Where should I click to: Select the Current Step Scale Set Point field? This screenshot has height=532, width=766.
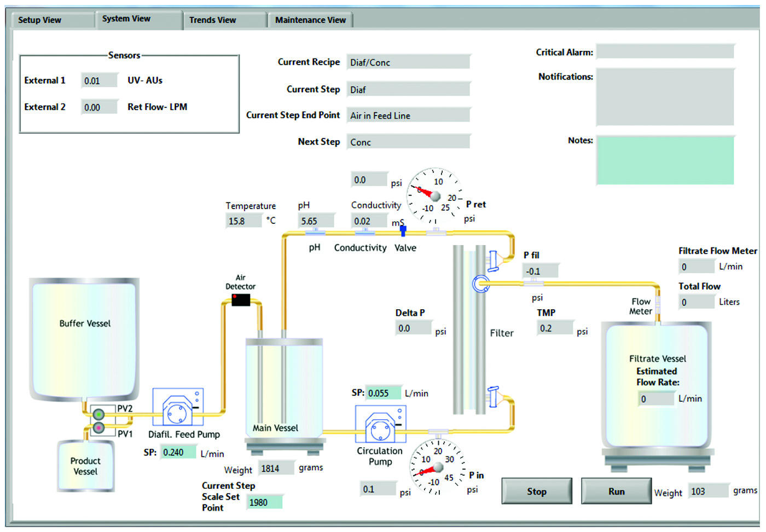tap(264, 502)
